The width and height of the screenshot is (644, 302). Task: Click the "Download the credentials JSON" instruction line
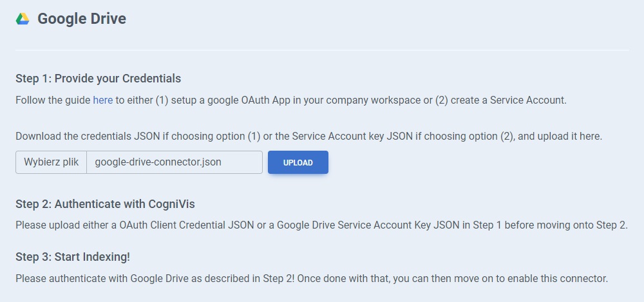308,137
